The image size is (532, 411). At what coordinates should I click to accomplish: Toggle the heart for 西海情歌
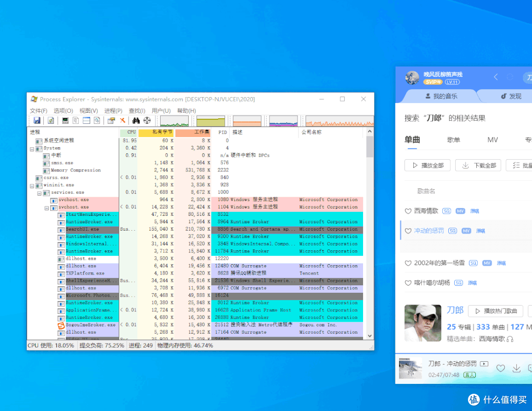(x=408, y=211)
